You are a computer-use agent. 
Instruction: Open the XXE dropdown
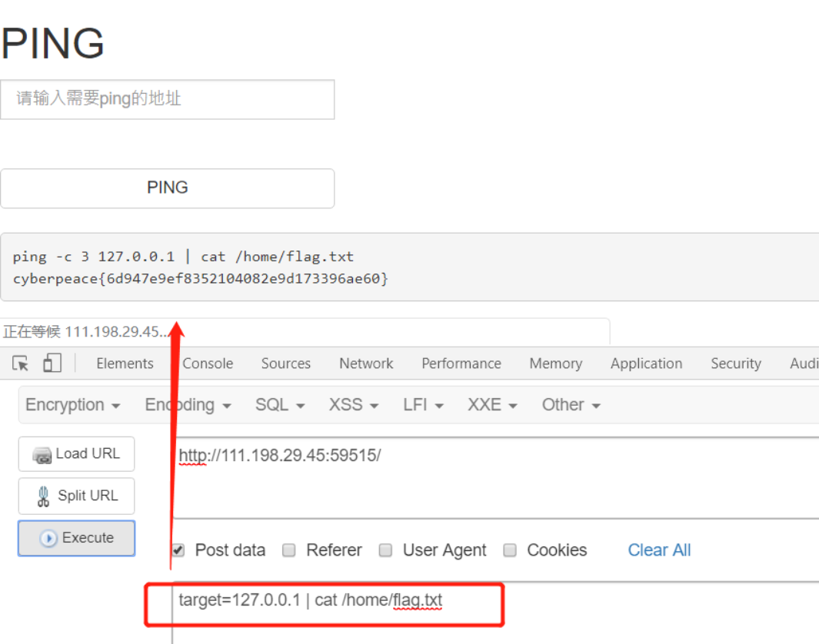[x=492, y=405]
